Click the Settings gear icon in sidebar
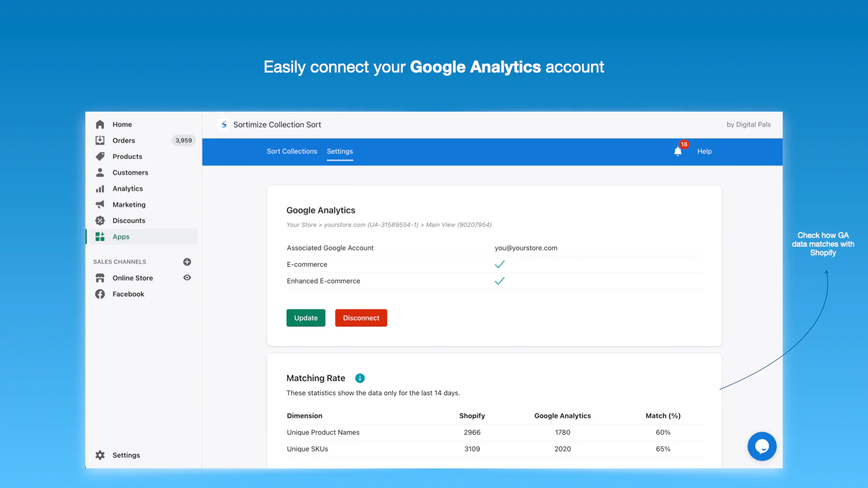The image size is (868, 488). (x=100, y=455)
